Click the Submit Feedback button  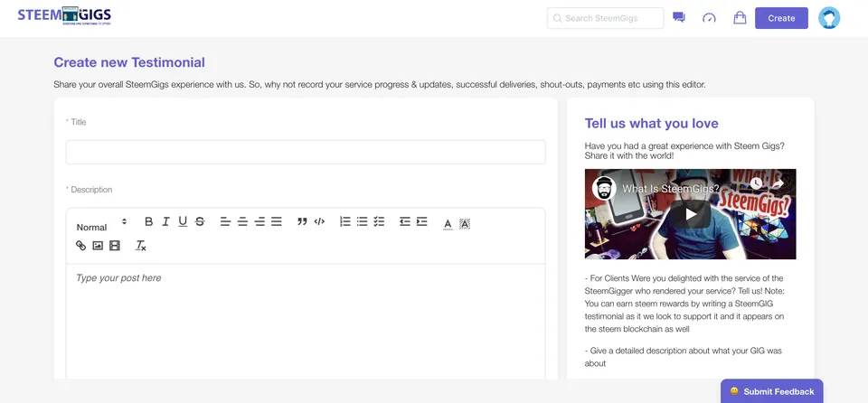pyautogui.click(x=771, y=391)
